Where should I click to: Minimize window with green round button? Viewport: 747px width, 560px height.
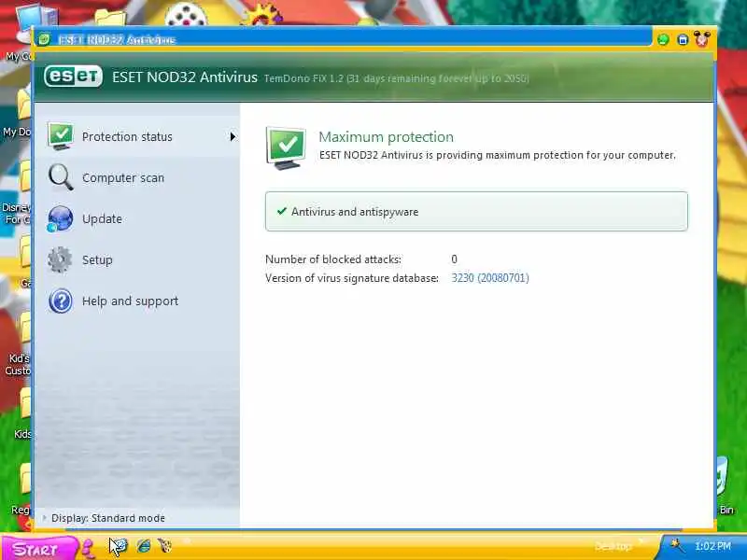[663, 39]
